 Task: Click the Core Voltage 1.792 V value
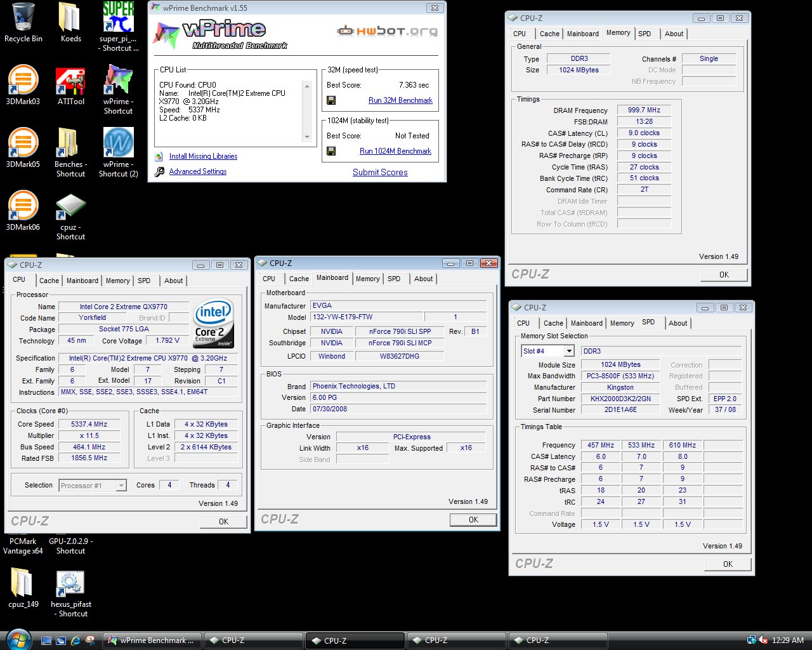point(167,340)
